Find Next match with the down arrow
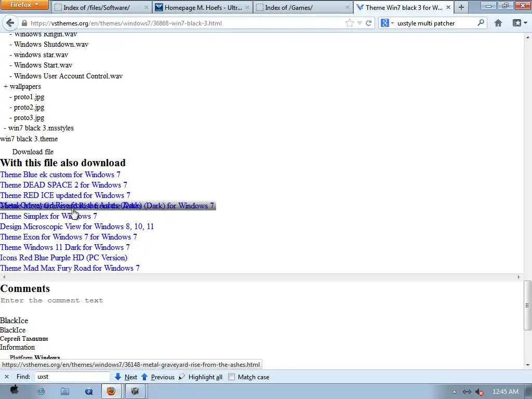This screenshot has width=532, height=399. coord(126,377)
